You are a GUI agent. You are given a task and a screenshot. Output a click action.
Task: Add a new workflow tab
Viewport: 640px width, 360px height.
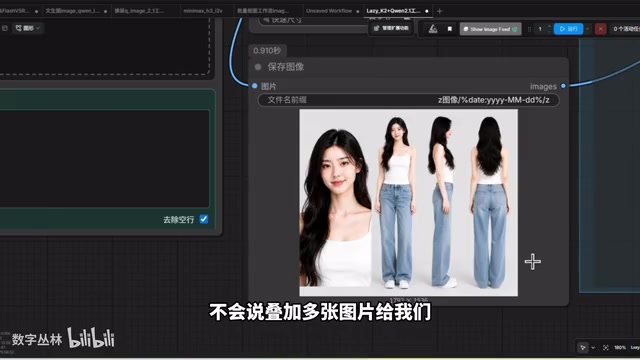tap(440, 11)
